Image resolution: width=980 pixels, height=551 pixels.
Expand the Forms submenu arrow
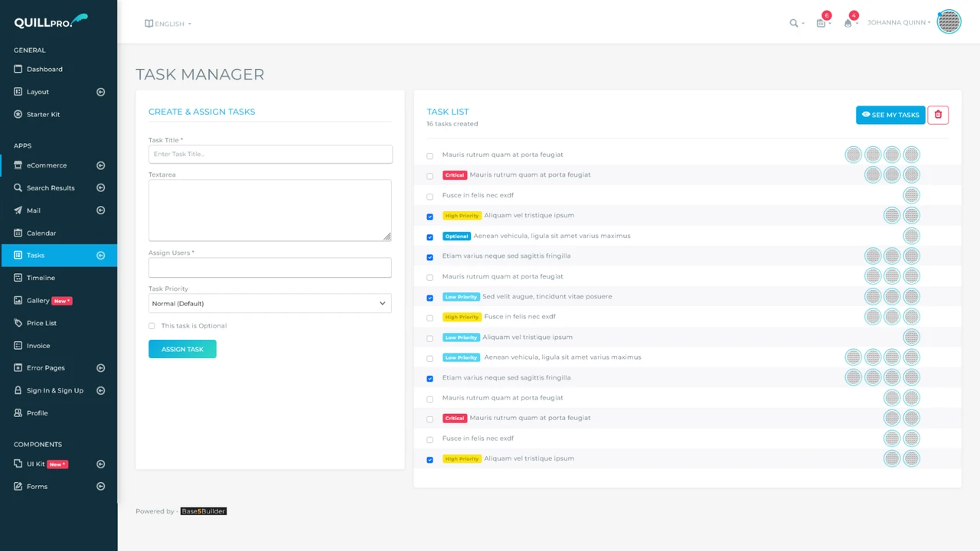point(100,487)
